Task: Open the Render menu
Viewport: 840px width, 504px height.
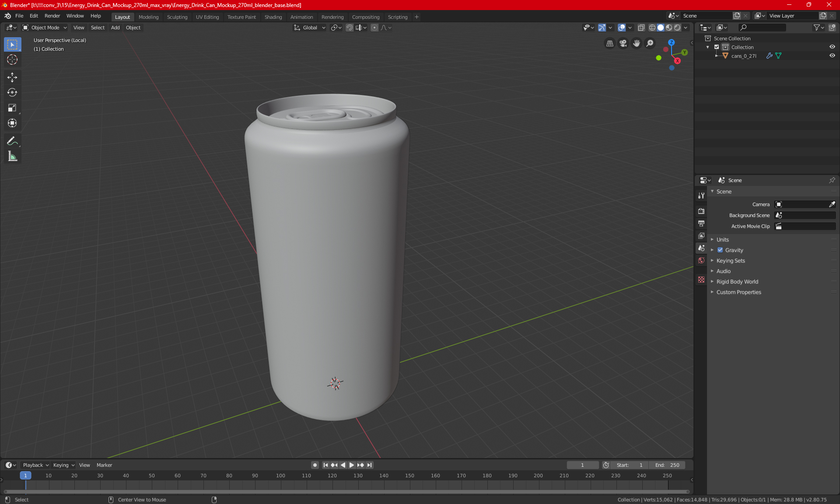Action: [x=52, y=16]
